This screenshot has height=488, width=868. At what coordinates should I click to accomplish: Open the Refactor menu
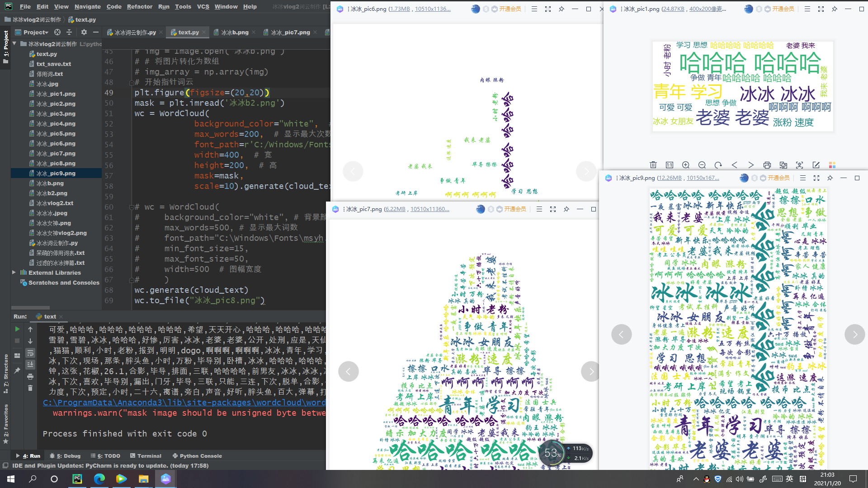(x=140, y=6)
